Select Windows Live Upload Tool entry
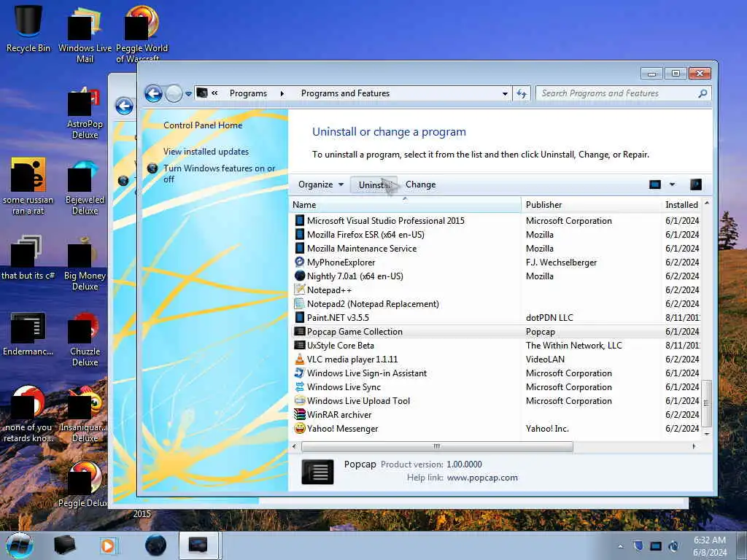The image size is (747, 560). pyautogui.click(x=494, y=400)
